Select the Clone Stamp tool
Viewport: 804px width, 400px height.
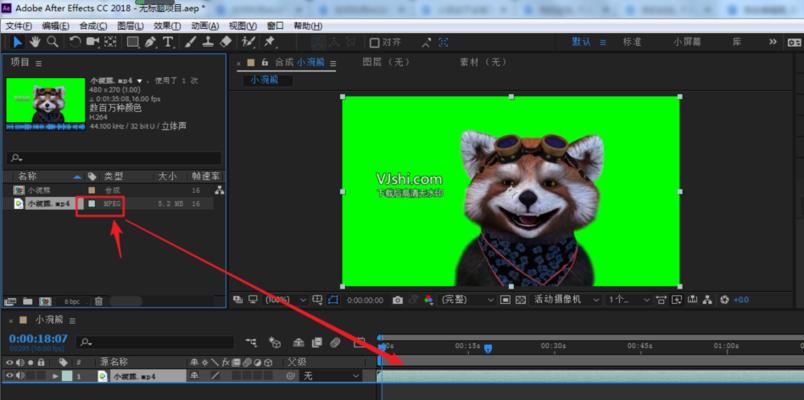click(x=208, y=42)
